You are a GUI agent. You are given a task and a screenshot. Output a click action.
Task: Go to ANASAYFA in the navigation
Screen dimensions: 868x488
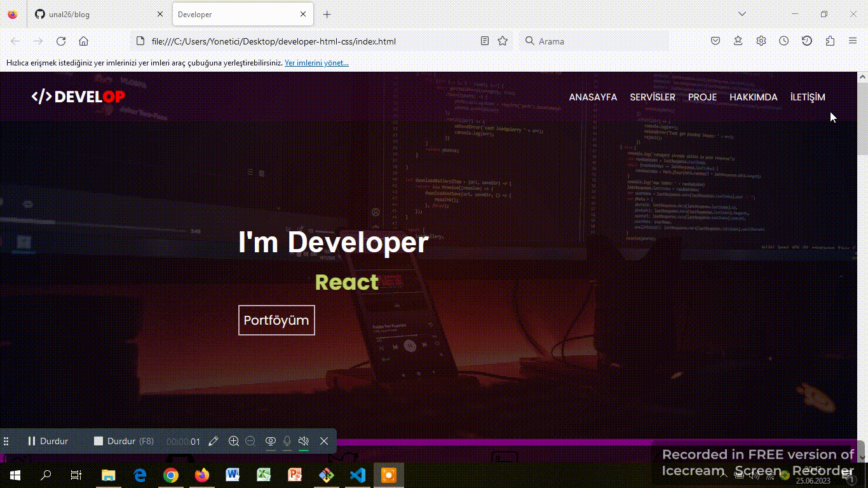[593, 97]
